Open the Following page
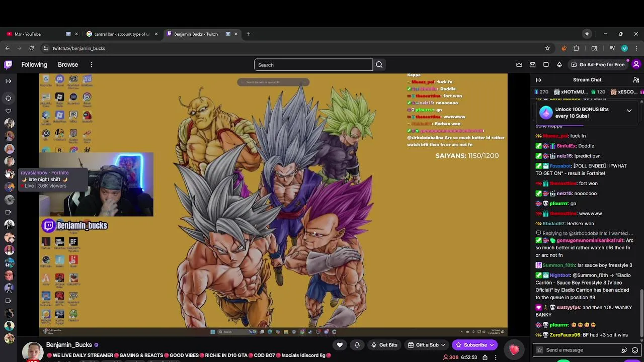This screenshot has height=362, width=644. coord(34,65)
